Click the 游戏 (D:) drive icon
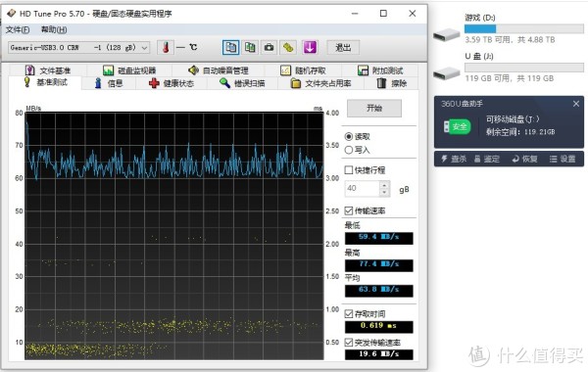 (x=446, y=35)
